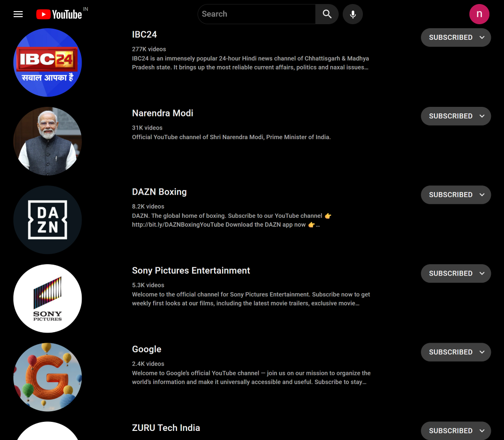The width and height of the screenshot is (504, 440).
Task: Open the Sony Pictures Entertainment title link
Action: click(191, 271)
